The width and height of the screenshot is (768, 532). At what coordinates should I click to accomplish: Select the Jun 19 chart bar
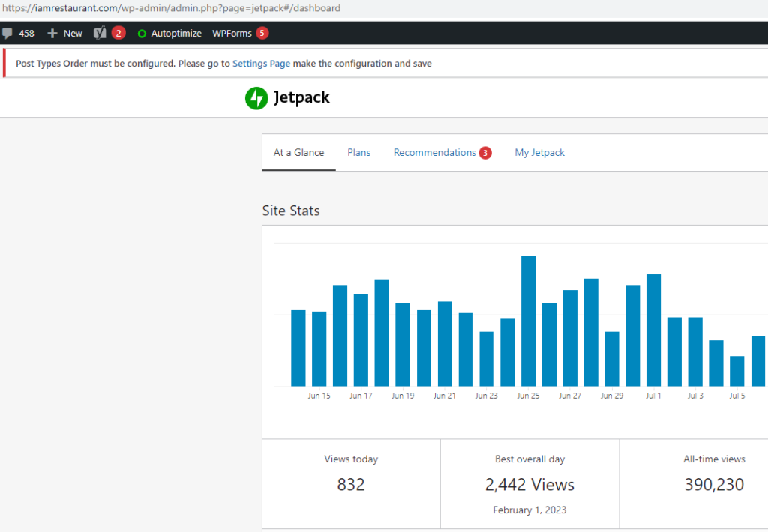(403, 345)
